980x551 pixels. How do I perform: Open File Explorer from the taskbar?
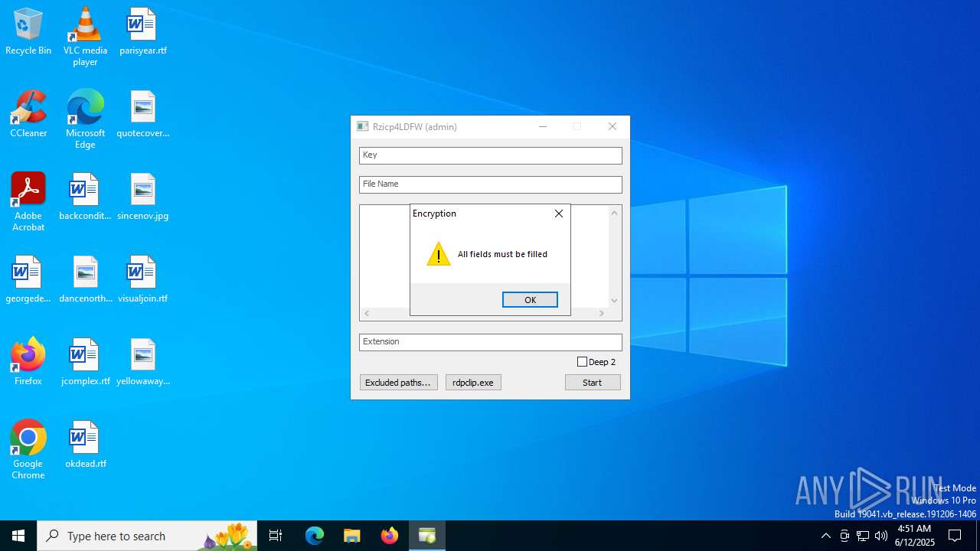point(352,536)
